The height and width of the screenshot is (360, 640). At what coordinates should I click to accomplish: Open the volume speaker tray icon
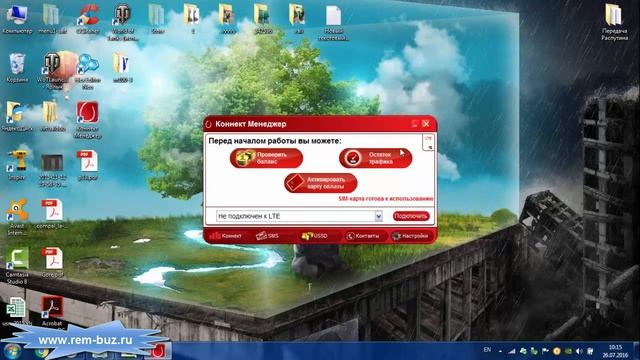pyautogui.click(x=579, y=351)
